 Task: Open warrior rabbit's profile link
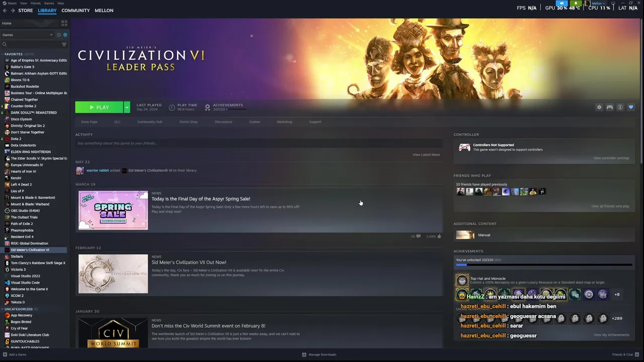(x=98, y=170)
